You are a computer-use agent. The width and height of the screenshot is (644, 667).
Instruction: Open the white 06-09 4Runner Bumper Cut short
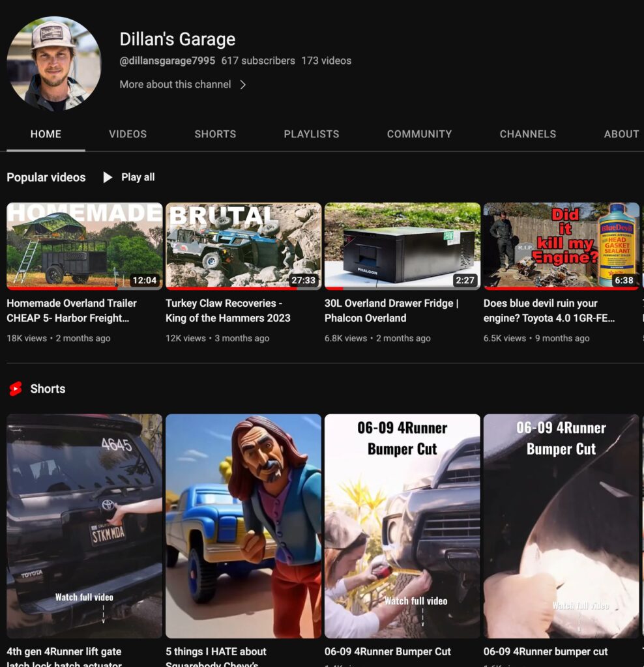[402, 526]
